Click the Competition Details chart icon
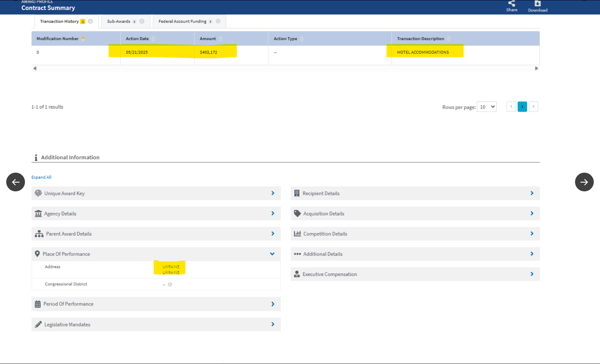Image resolution: width=600 pixels, height=364 pixels. [297, 234]
